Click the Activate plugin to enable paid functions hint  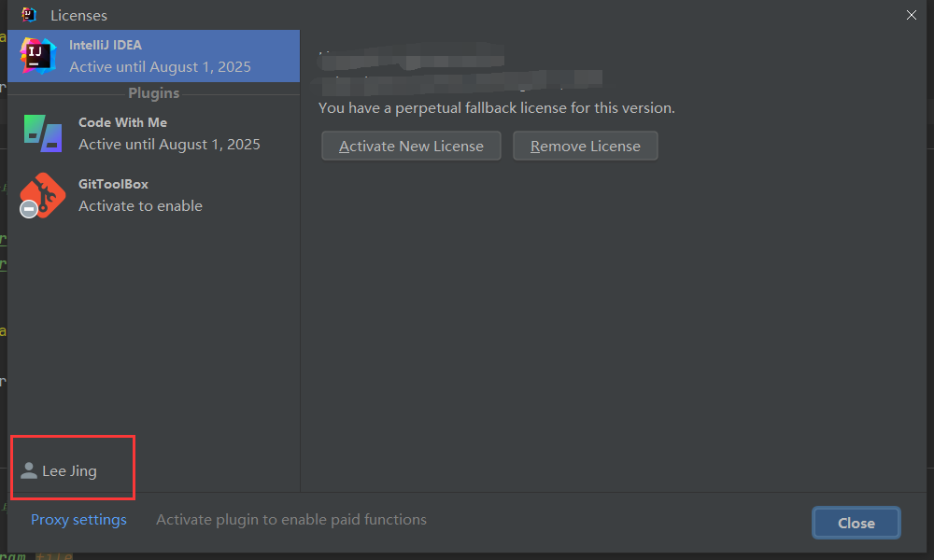pyautogui.click(x=291, y=520)
